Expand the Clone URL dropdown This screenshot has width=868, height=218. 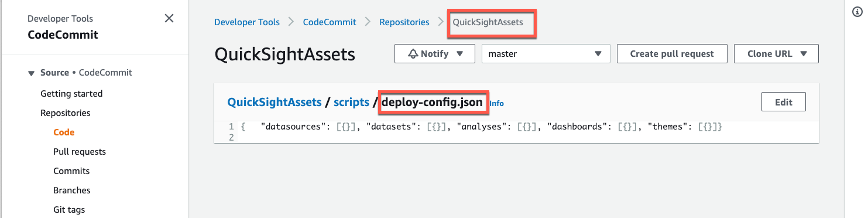(776, 53)
